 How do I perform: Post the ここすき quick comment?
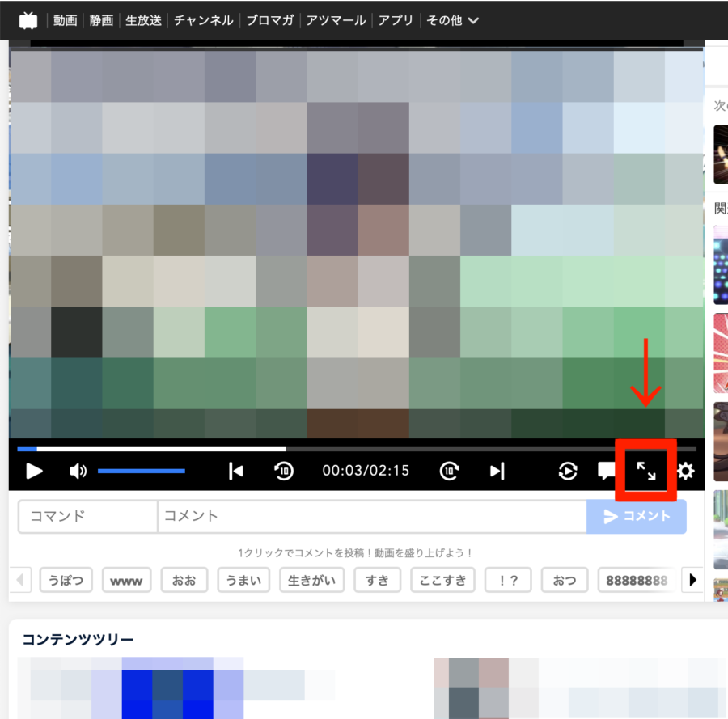[442, 580]
